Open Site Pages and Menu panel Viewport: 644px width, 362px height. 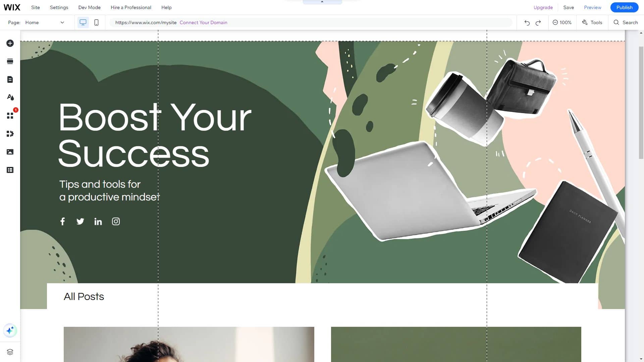pos(10,79)
